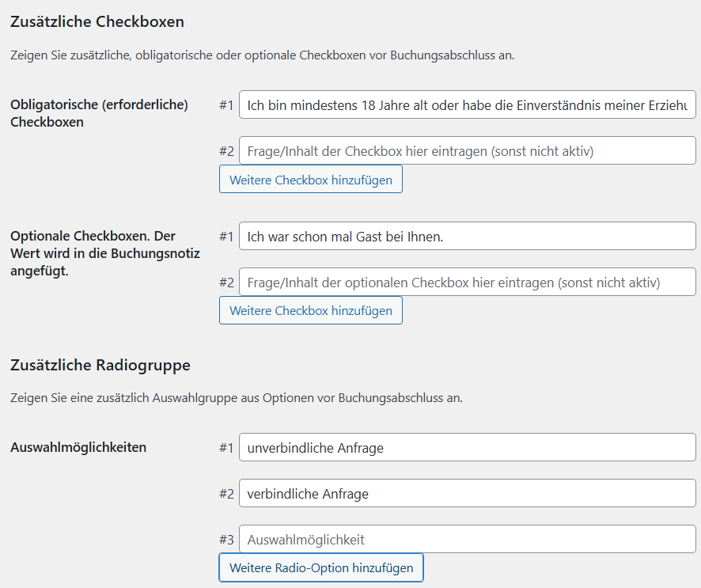Click the Radiogruppe description about Auswahlgruppe
Image resolution: width=701 pixels, height=588 pixels.
[x=236, y=398]
